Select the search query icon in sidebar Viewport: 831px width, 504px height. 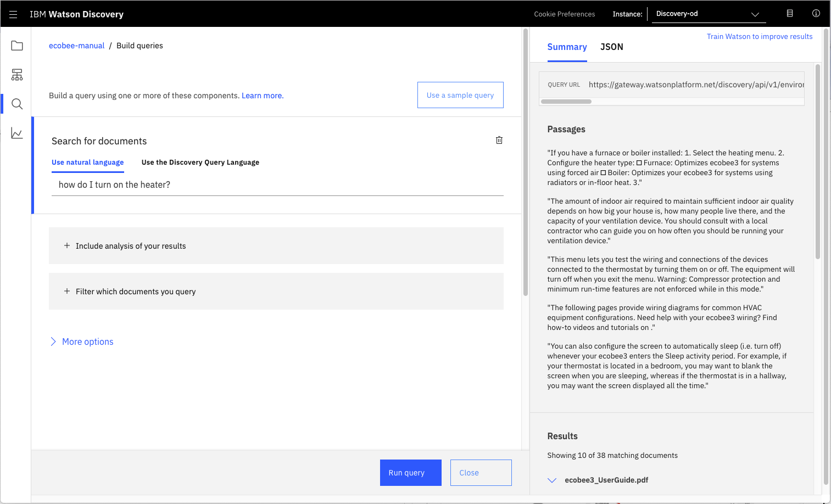[17, 104]
